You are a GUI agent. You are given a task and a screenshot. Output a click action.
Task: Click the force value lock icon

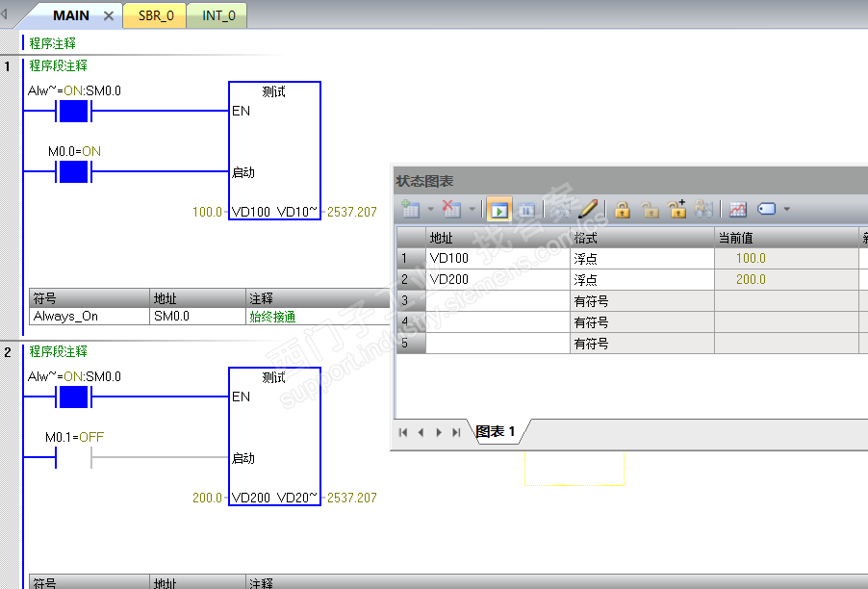click(623, 210)
